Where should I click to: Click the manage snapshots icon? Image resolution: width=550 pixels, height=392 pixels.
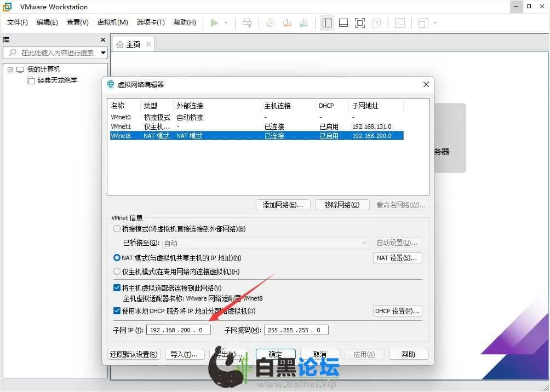[x=303, y=23]
